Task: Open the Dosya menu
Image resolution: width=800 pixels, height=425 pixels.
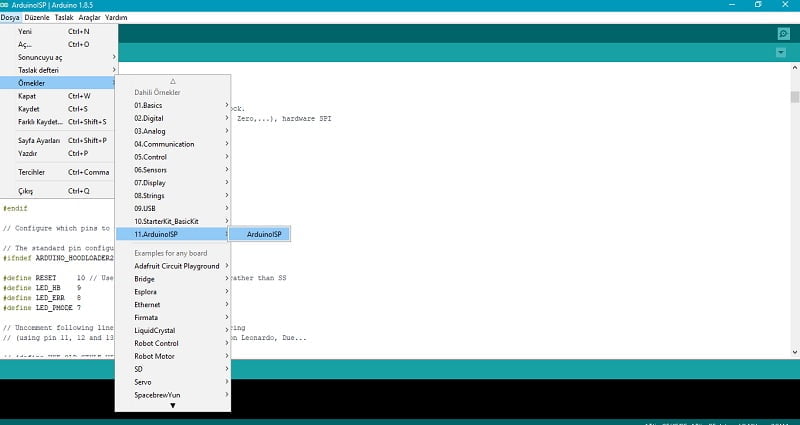Action: tap(10, 17)
